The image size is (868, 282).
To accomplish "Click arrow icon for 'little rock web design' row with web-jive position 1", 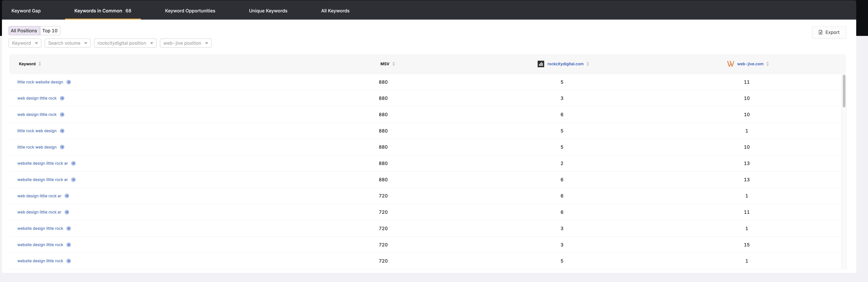I will coord(62,131).
